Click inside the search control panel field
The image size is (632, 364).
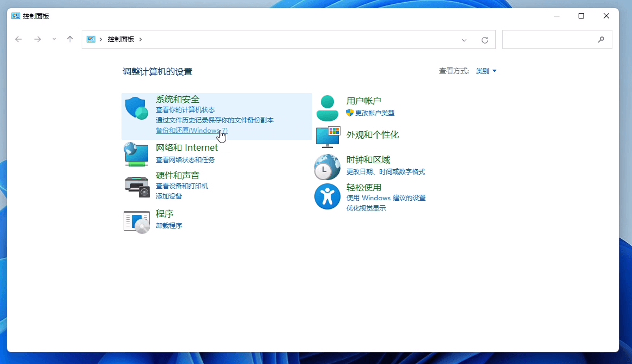[x=557, y=40]
